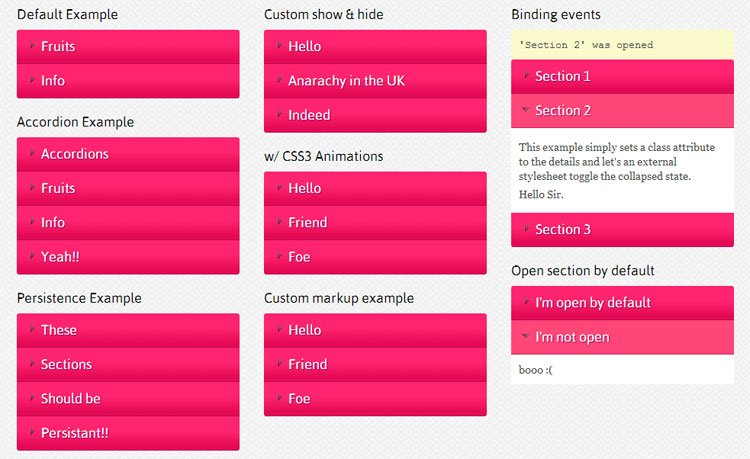Click the triangle icon beside Anarachy in the UK
The image size is (750, 459).
279,80
